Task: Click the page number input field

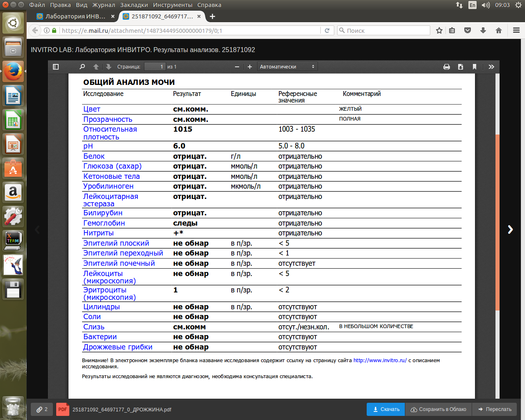Action: [x=155, y=67]
